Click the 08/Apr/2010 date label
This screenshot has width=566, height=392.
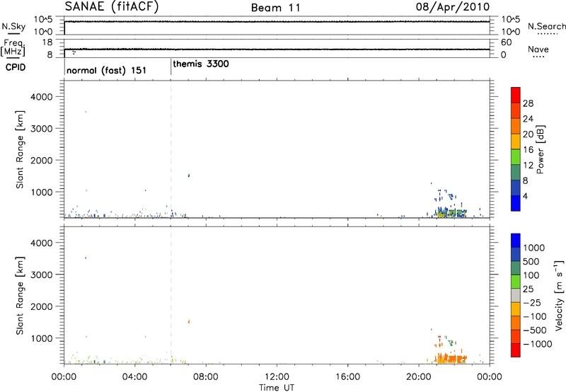pyautogui.click(x=453, y=7)
